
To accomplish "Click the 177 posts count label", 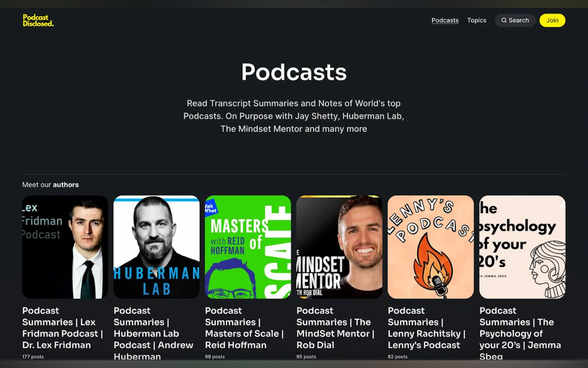I will pyautogui.click(x=33, y=357).
